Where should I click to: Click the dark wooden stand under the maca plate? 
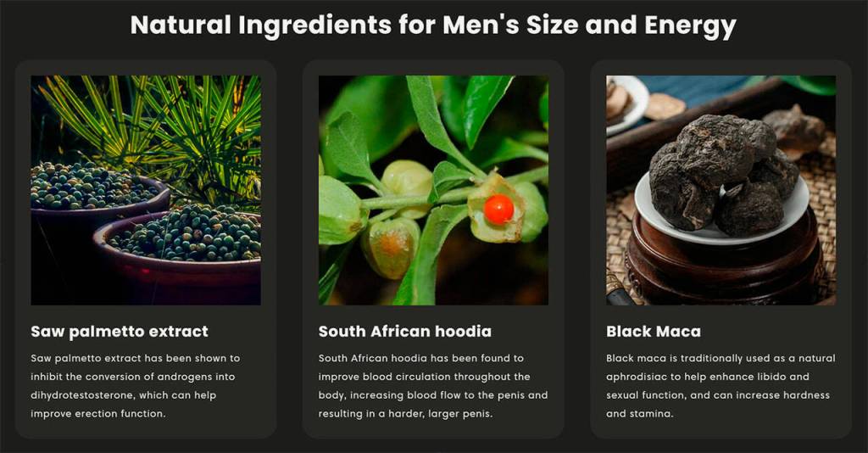726,260
